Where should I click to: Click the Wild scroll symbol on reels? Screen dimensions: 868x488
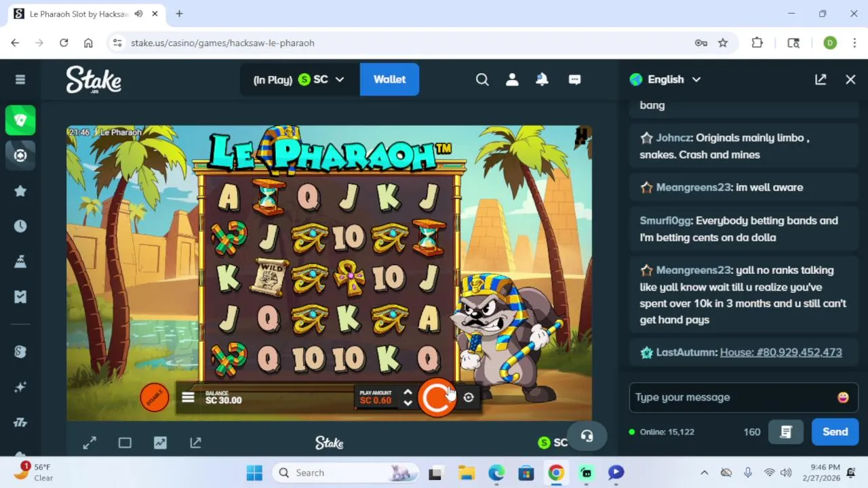click(x=269, y=278)
